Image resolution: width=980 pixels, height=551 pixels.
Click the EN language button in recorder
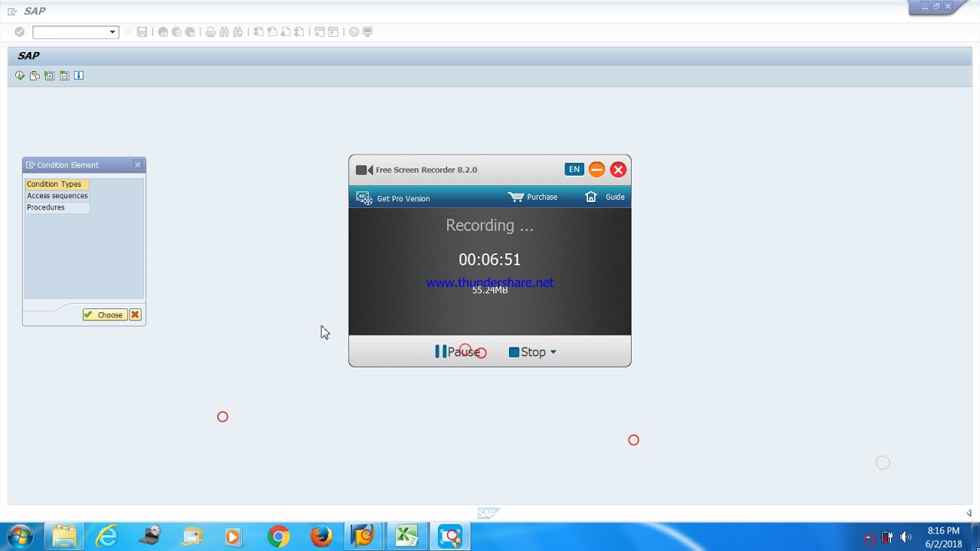574,169
